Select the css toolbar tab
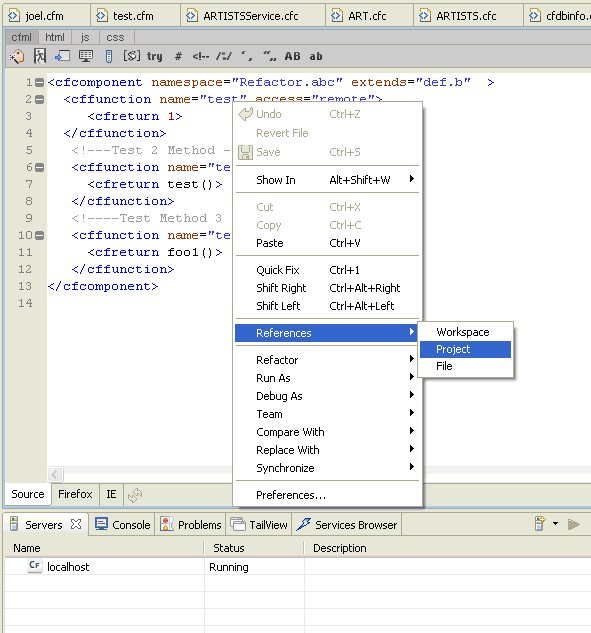 (x=115, y=37)
